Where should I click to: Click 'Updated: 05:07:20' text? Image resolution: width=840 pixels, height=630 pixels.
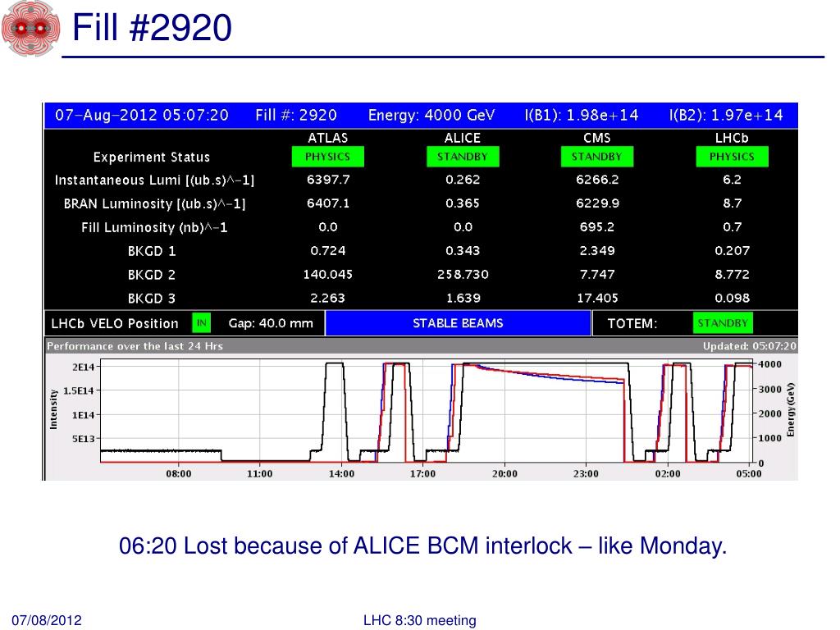pyautogui.click(x=750, y=346)
